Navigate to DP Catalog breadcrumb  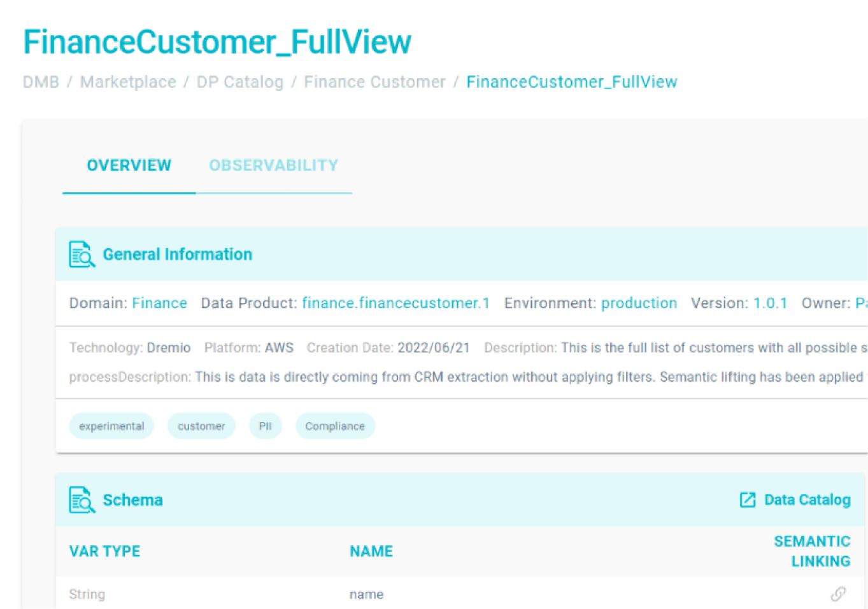click(240, 82)
